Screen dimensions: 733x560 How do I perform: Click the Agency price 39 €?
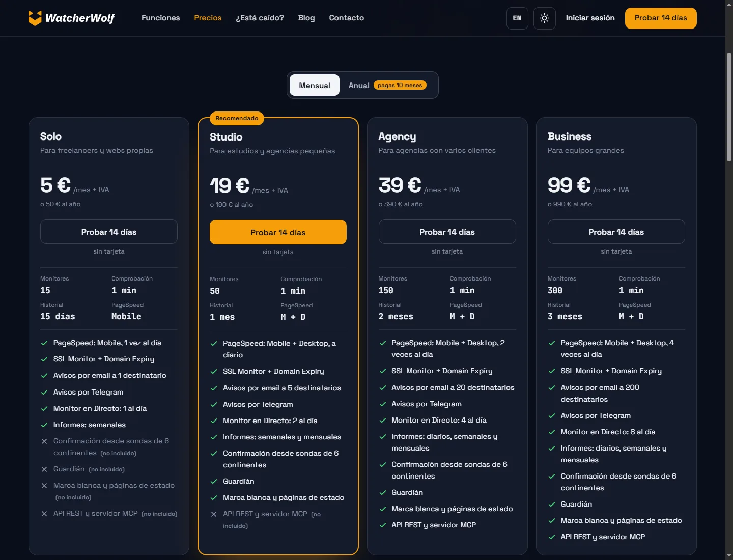[x=400, y=185]
